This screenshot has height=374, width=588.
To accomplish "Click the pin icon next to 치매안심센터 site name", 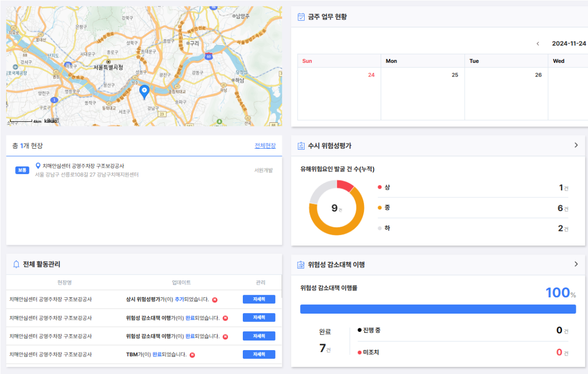I will (x=38, y=166).
